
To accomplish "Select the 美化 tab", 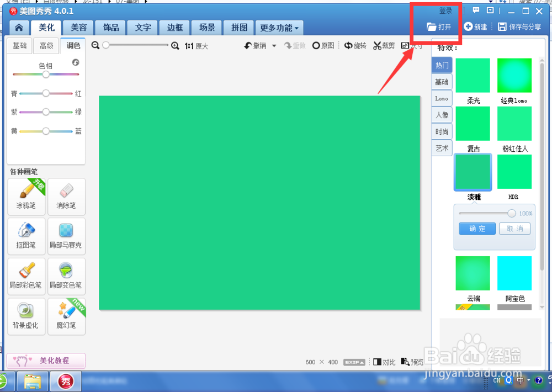I will 46,28.
